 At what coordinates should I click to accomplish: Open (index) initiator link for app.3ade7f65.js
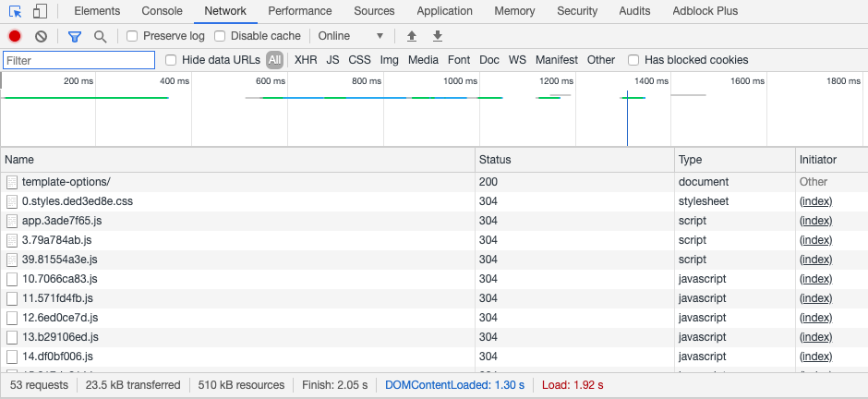tap(816, 221)
